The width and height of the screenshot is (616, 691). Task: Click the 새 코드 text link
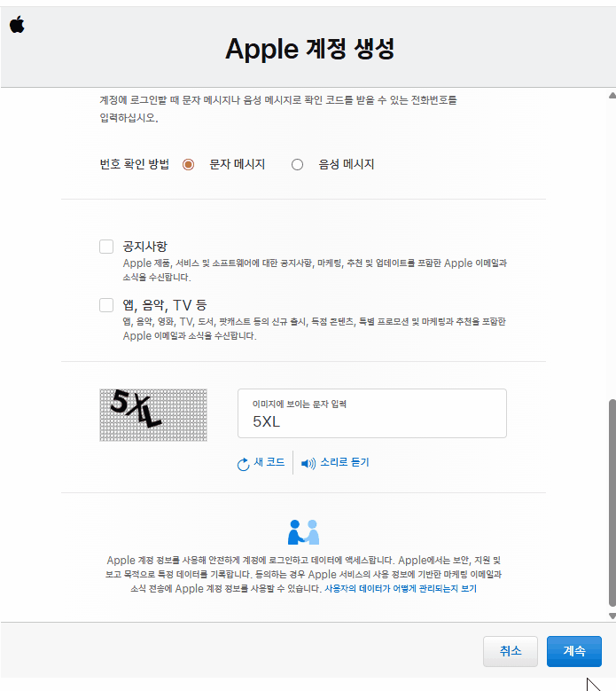coord(269,463)
